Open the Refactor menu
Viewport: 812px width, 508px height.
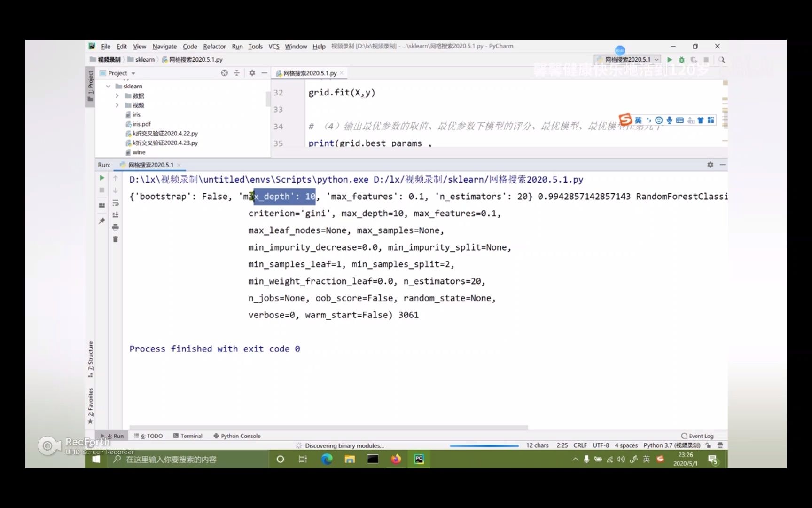tap(214, 46)
